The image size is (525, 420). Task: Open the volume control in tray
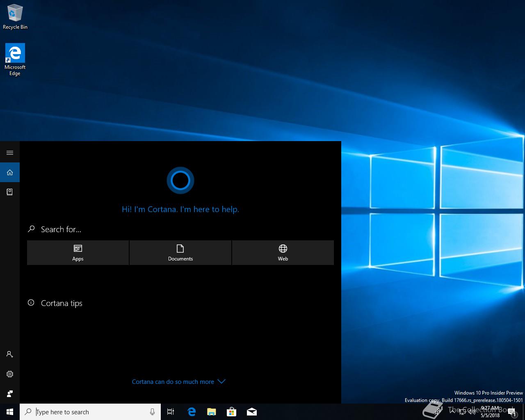[x=472, y=412]
